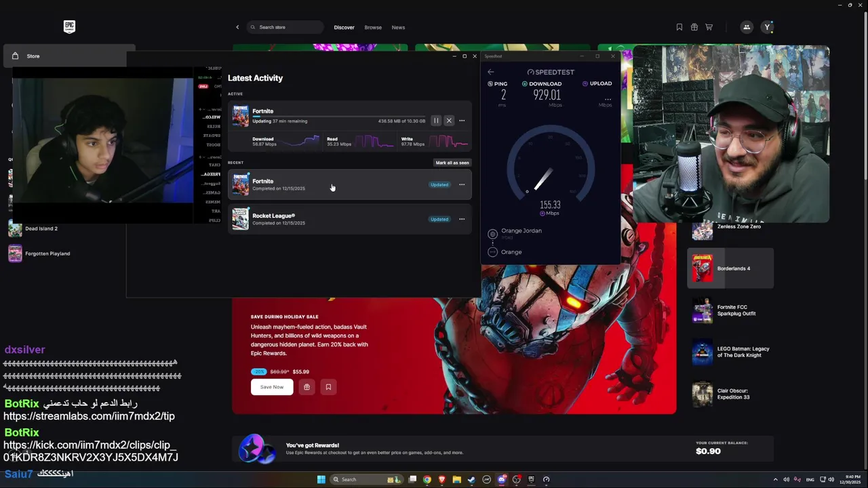The width and height of the screenshot is (868, 488).
Task: Open the kick.com clip link in chat
Action: 91,451
